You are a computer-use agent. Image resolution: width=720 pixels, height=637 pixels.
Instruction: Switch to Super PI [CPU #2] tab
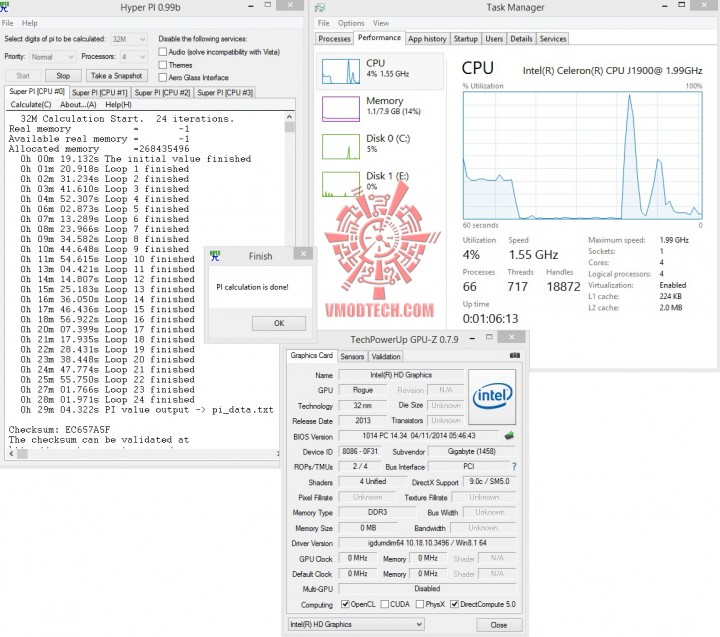click(x=162, y=92)
